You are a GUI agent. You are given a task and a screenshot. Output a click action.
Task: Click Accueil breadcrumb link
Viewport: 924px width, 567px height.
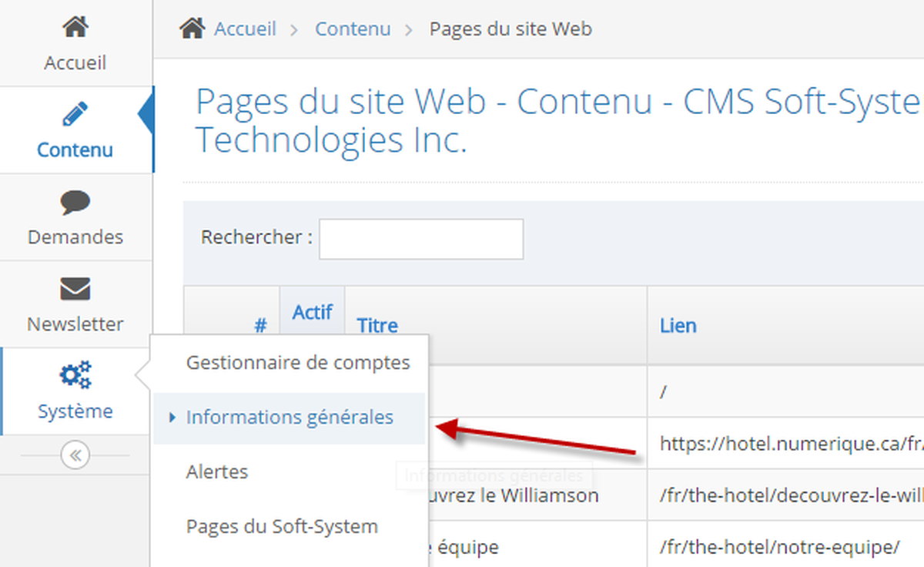click(245, 29)
